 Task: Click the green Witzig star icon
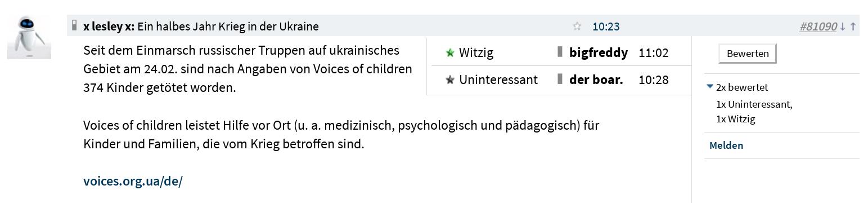click(449, 53)
